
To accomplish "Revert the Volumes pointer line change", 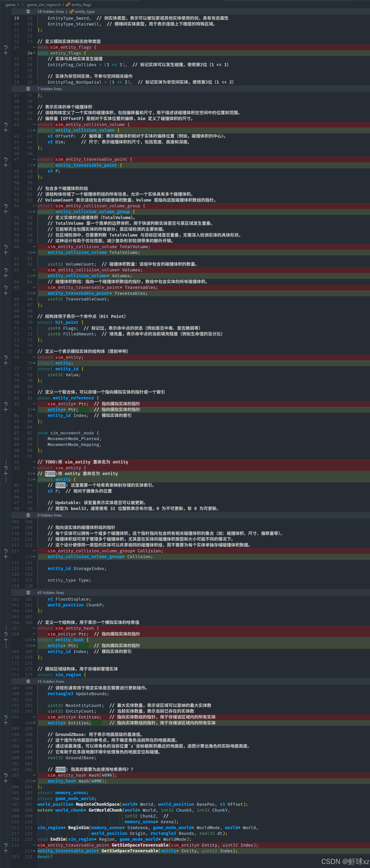I will 6,270.
